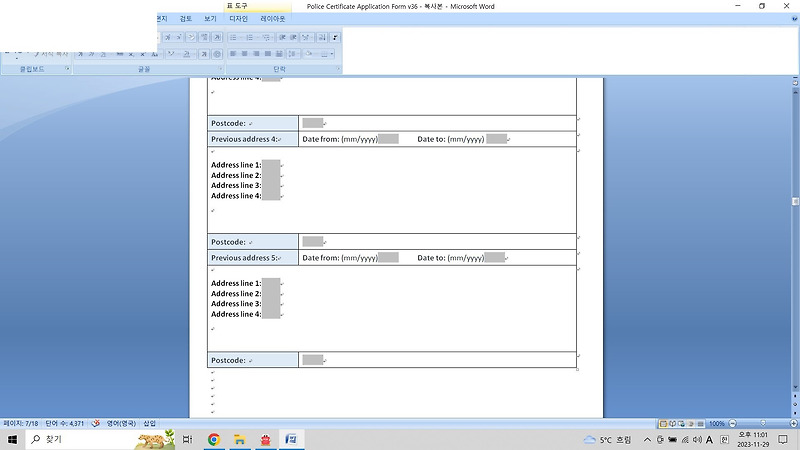Increase paragraph indent

[293, 37]
